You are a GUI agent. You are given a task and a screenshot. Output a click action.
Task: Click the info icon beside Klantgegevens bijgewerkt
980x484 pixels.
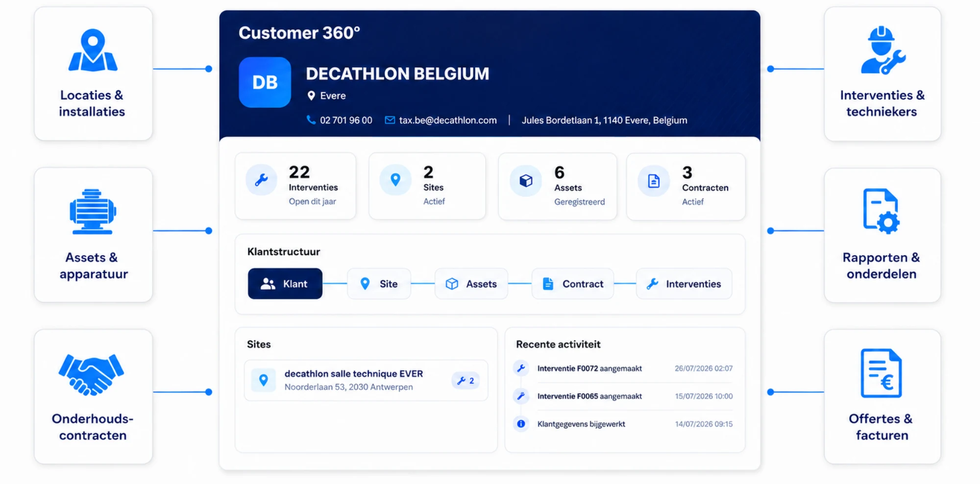(521, 424)
